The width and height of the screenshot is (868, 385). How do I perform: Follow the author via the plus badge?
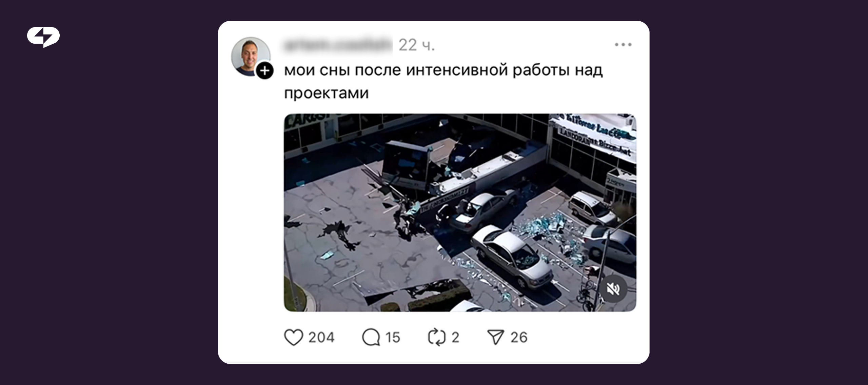tap(265, 71)
